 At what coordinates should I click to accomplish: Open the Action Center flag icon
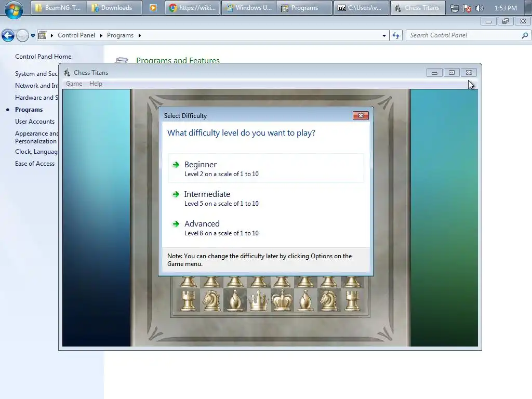[467, 8]
